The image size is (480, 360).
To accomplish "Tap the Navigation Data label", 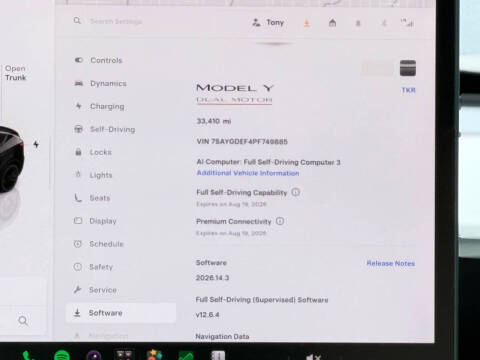I will tap(222, 337).
